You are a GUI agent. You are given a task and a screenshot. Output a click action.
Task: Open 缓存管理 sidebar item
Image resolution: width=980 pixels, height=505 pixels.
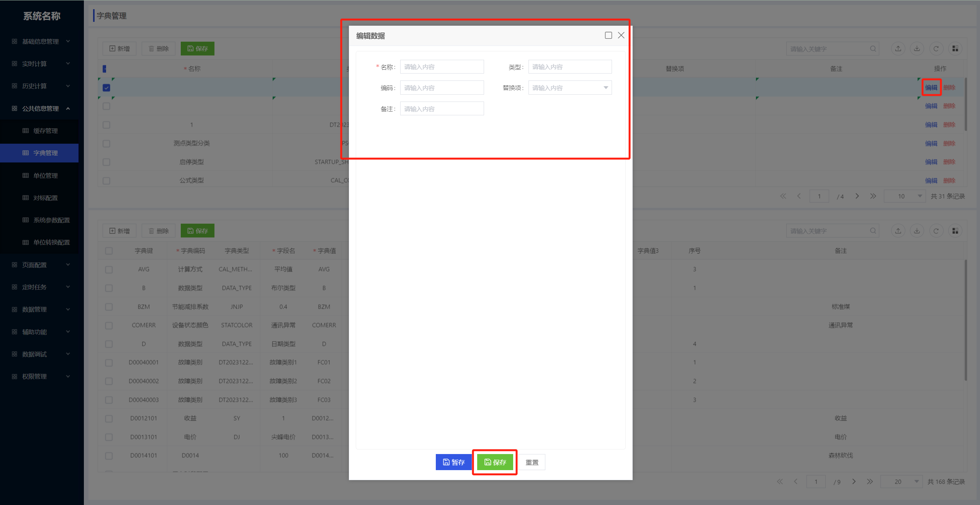tap(39, 131)
